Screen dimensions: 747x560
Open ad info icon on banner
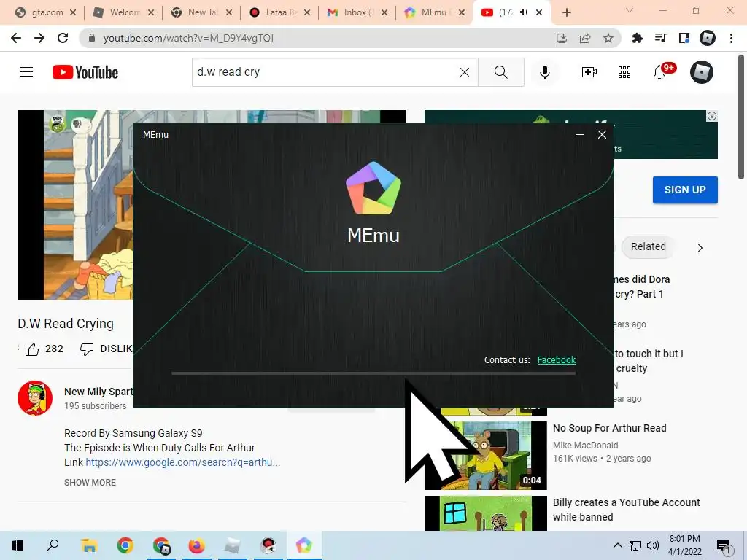click(712, 116)
